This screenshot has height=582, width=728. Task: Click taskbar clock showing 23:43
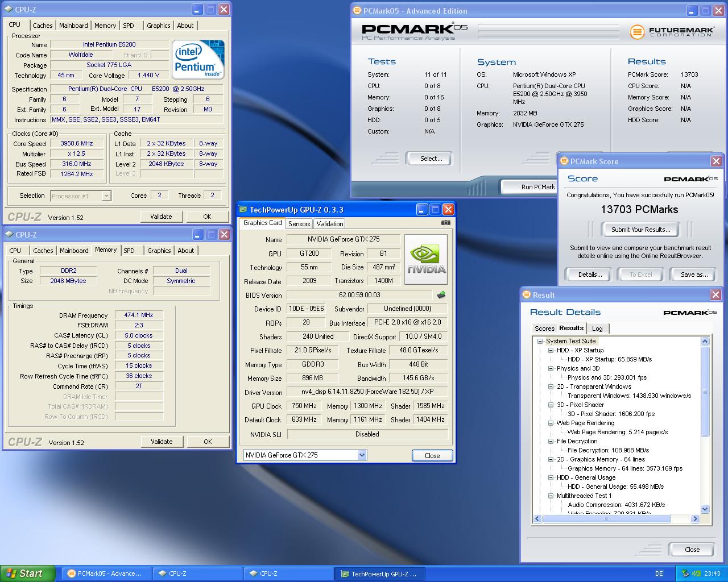click(x=712, y=573)
